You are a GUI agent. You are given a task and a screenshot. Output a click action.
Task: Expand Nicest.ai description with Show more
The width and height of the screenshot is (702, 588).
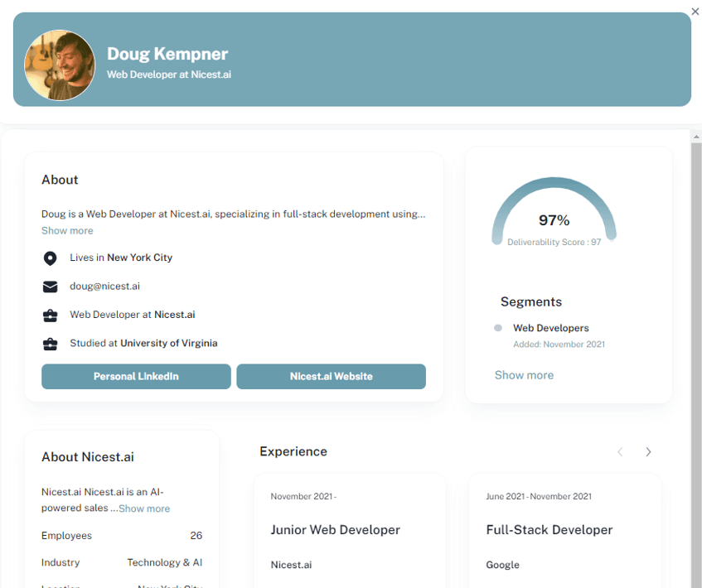[x=144, y=508]
